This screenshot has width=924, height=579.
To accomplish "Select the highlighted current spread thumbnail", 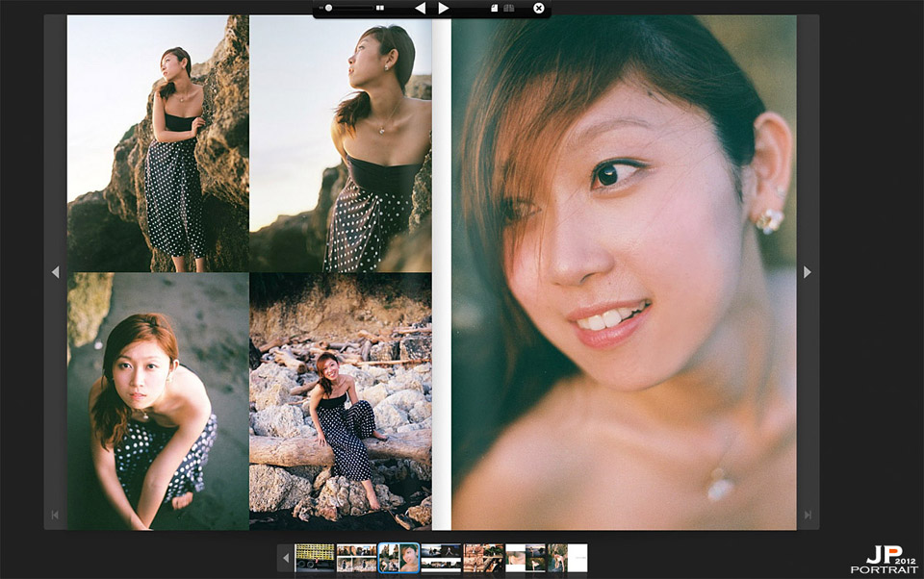I will [398, 558].
